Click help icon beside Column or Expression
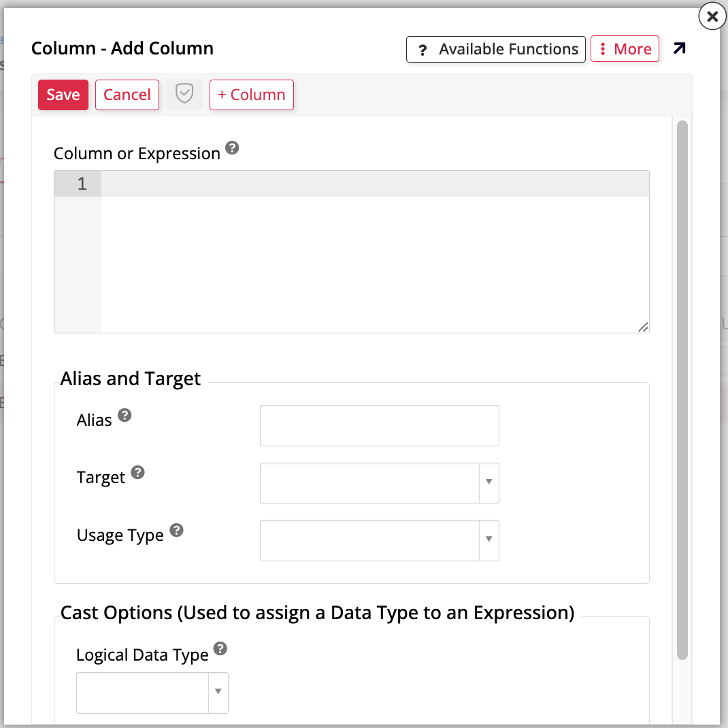The width and height of the screenshot is (728, 728). point(232,148)
